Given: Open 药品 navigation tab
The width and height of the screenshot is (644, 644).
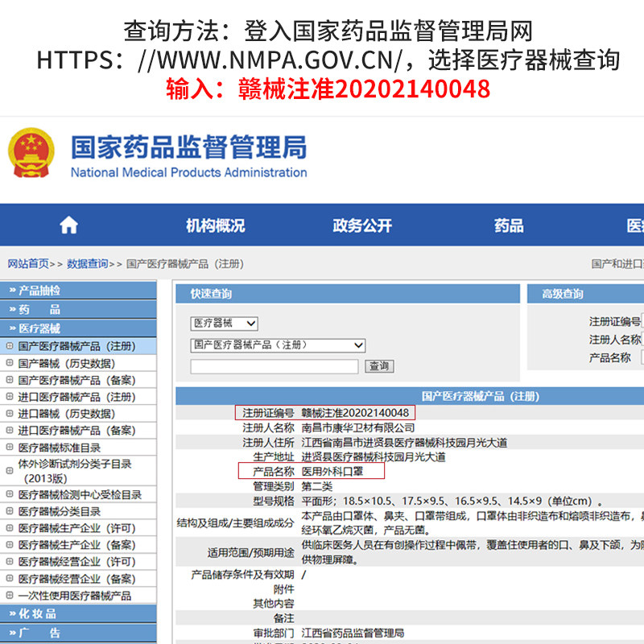Looking at the screenshot, I should click(x=509, y=225).
